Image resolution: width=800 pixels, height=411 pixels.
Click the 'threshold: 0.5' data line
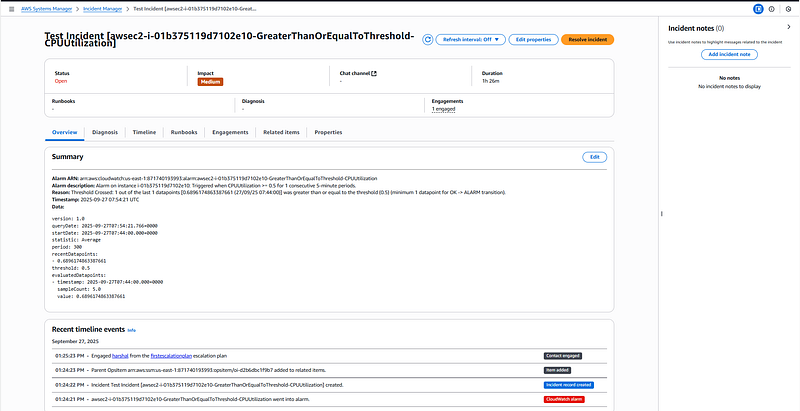coord(71,268)
